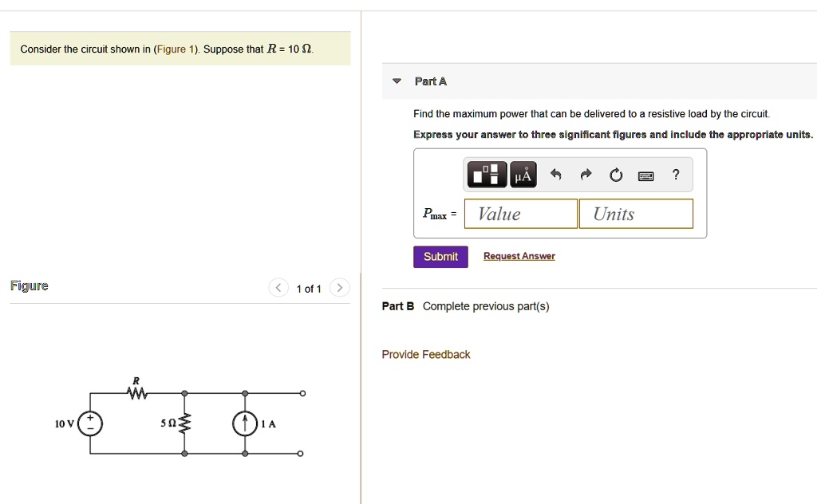This screenshot has width=817, height=504.
Task: Select the Part A header label
Action: (x=431, y=81)
